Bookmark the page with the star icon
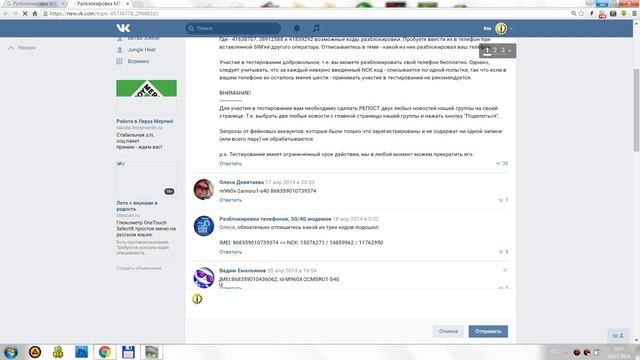This screenshot has height=360, width=640. coord(581,13)
